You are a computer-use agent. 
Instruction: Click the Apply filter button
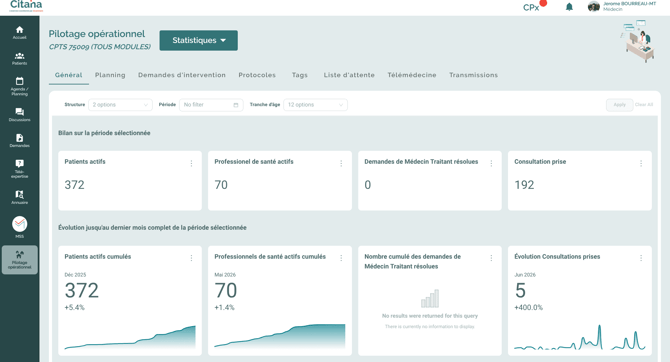[x=620, y=105]
